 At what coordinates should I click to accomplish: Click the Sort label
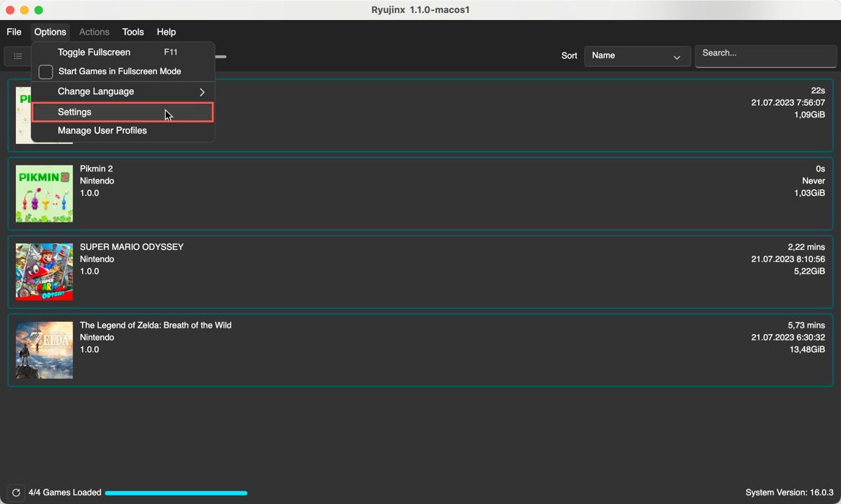[569, 55]
